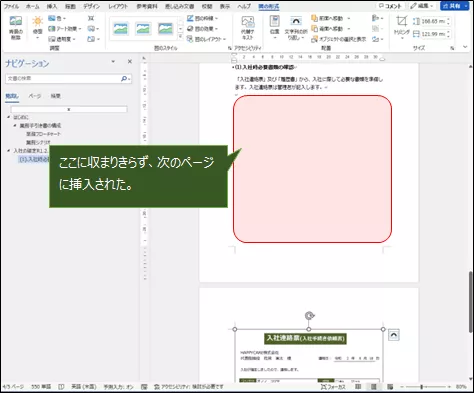The image size is (474, 393).
Task: Expand the Color (色) dropdown in Adjust group
Action: click(57, 18)
